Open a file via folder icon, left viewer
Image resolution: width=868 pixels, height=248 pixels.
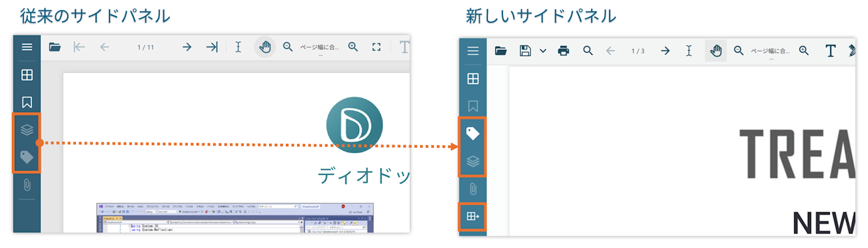[55, 47]
